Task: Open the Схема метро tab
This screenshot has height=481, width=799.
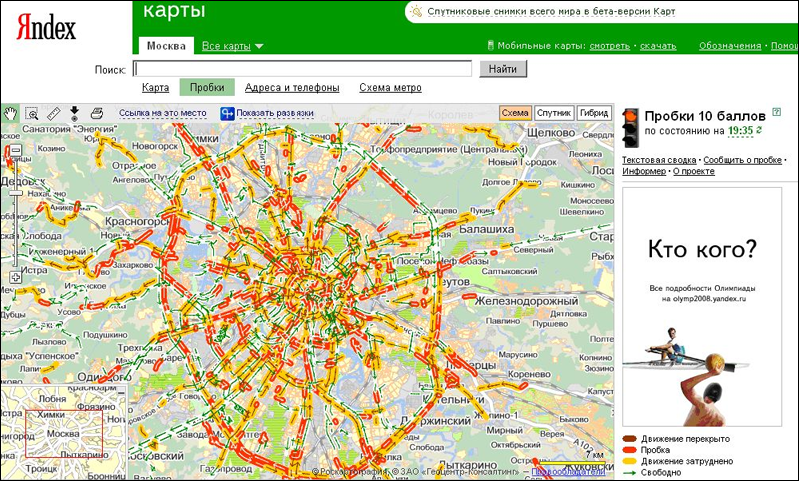Action: (x=390, y=88)
